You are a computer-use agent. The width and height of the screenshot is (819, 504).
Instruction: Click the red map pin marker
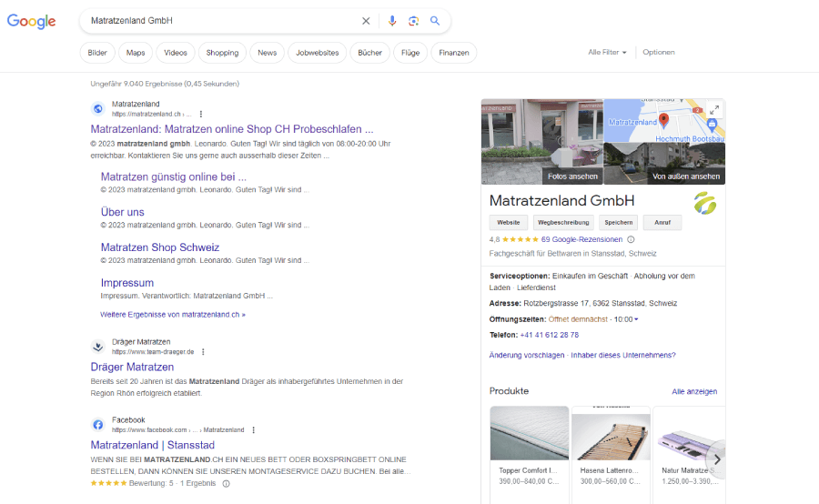tap(664, 120)
